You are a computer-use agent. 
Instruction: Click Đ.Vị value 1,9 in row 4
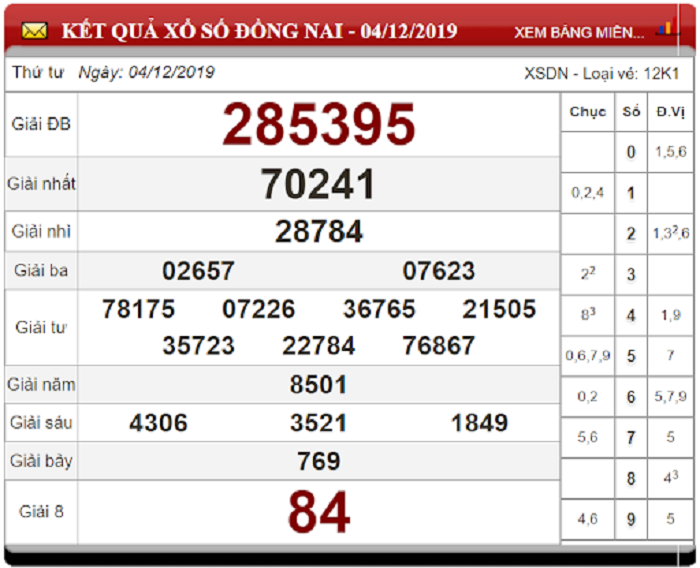(671, 316)
